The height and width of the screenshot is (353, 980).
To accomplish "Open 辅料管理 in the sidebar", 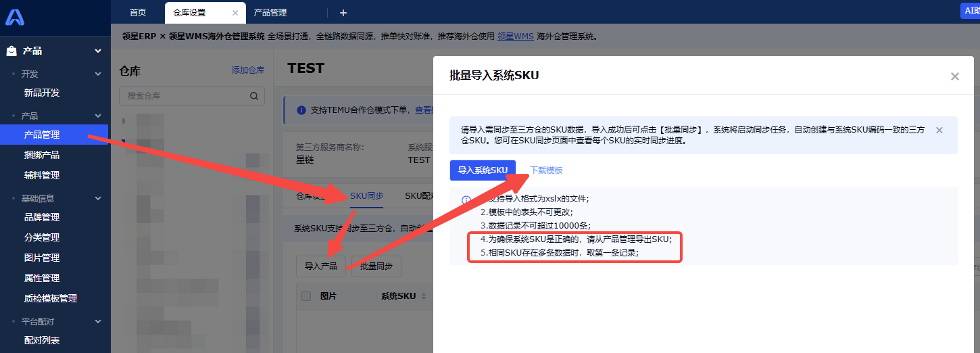I will pyautogui.click(x=42, y=175).
